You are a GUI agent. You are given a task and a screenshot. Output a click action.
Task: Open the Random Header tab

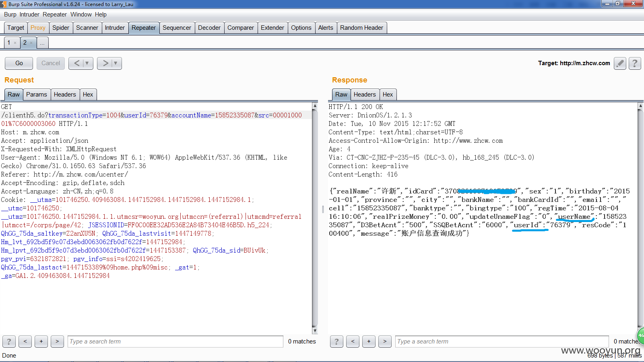(361, 28)
